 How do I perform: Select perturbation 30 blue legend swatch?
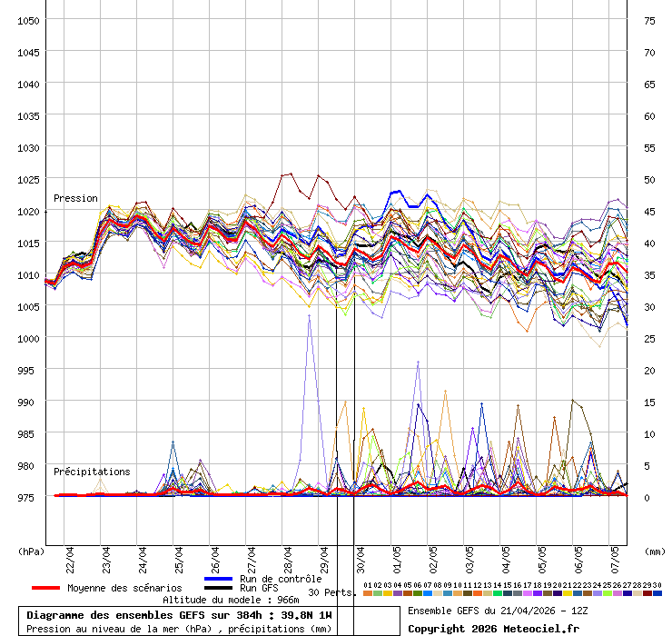(657, 593)
